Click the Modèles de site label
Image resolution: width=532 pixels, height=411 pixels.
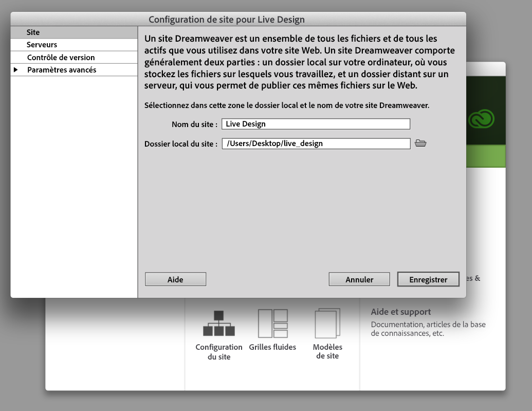point(327,351)
